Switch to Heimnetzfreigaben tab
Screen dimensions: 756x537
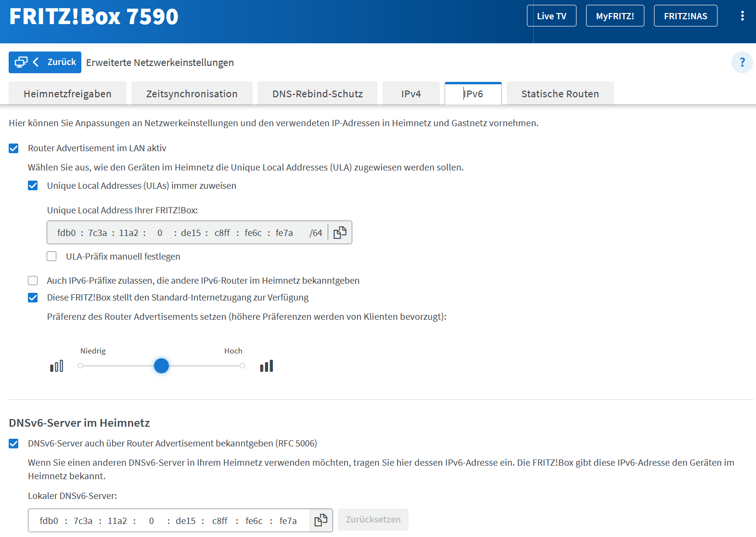click(x=68, y=93)
